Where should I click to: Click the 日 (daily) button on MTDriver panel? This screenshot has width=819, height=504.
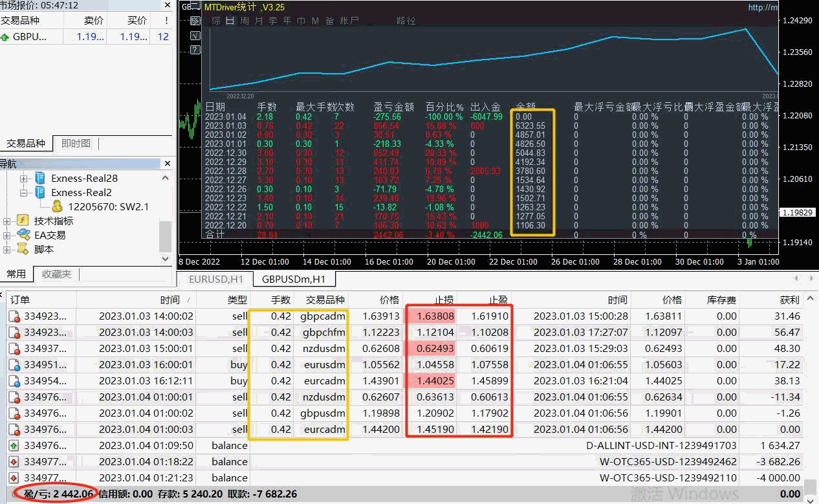click(230, 20)
